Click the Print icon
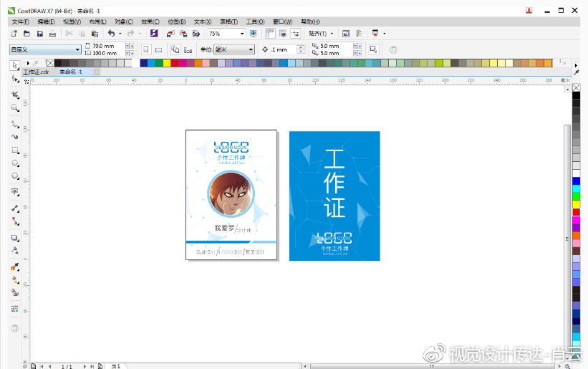588x369 pixels. [52, 34]
